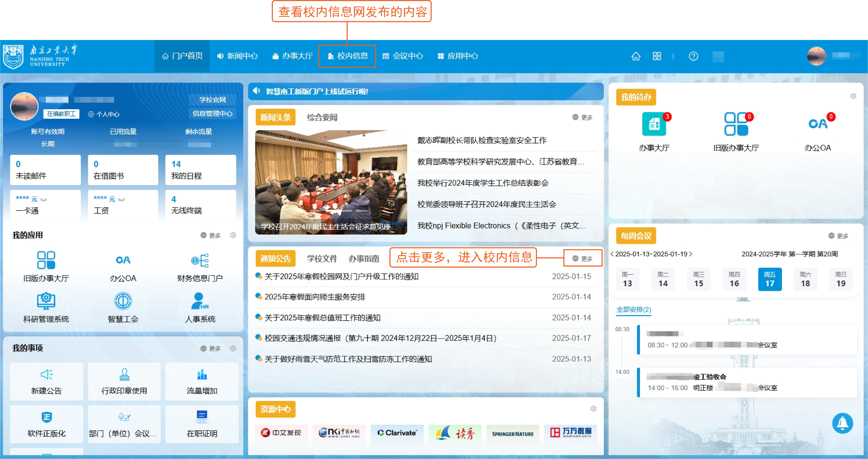868x459 pixels.
Task: Click the blue notification bell button
Action: click(x=842, y=423)
